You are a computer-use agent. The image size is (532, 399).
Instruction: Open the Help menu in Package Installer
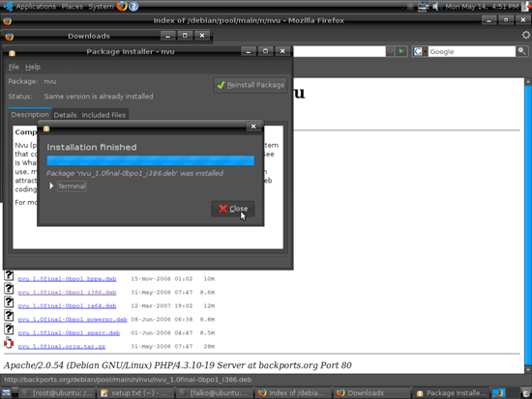33,67
